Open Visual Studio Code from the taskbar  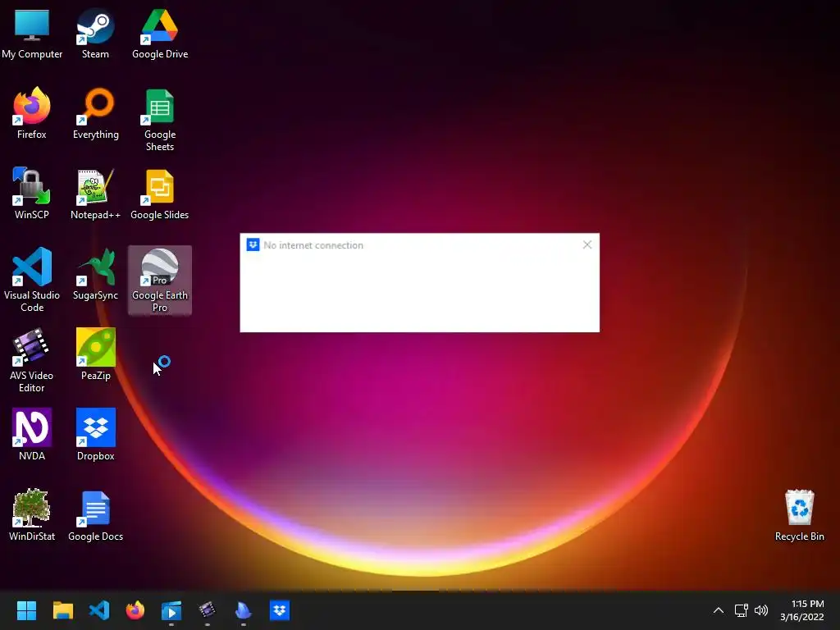coord(99,610)
